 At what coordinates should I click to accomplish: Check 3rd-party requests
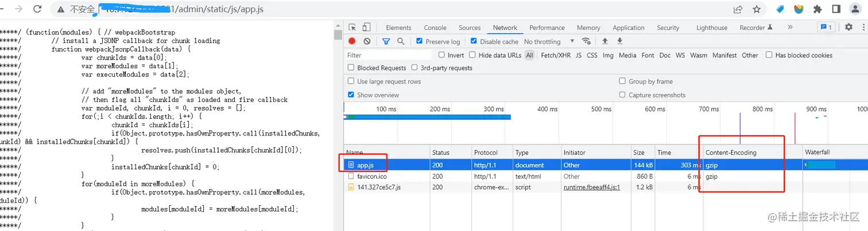coord(414,68)
